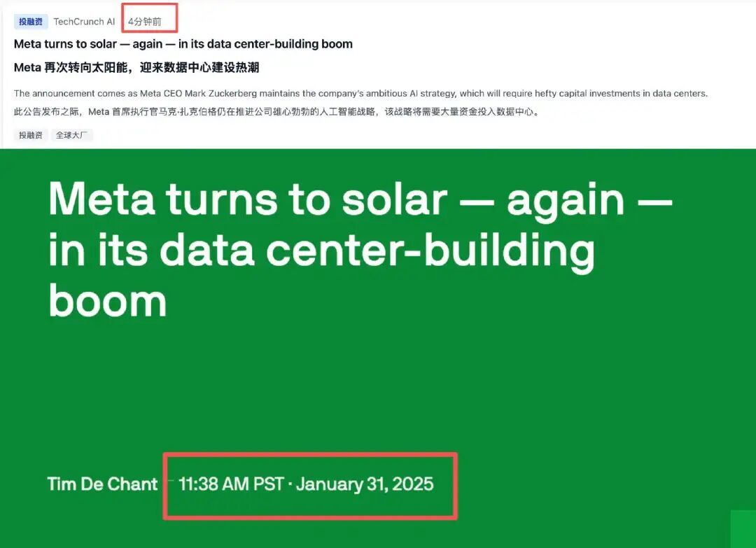Click the January 31, 2025 date
Viewport: 756px width, 548px height.
pos(364,484)
